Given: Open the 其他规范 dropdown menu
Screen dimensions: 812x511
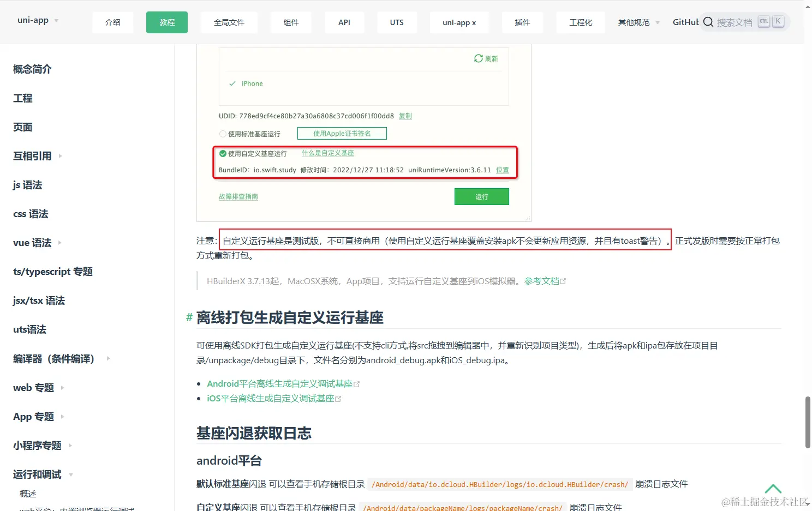Looking at the screenshot, I should coord(638,22).
